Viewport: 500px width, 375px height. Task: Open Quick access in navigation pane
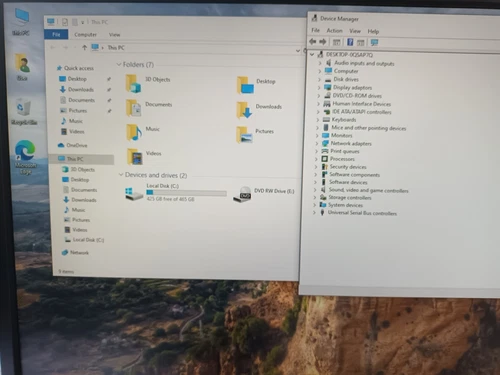(79, 68)
